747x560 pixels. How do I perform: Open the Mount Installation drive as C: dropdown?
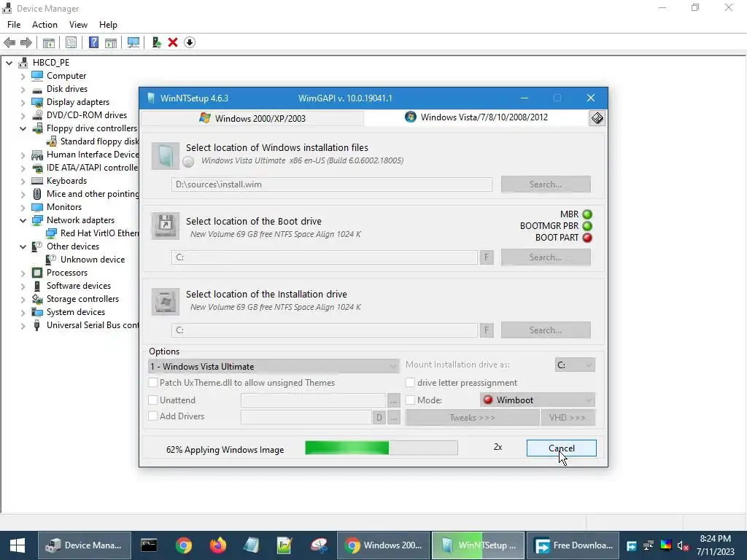pyautogui.click(x=575, y=365)
